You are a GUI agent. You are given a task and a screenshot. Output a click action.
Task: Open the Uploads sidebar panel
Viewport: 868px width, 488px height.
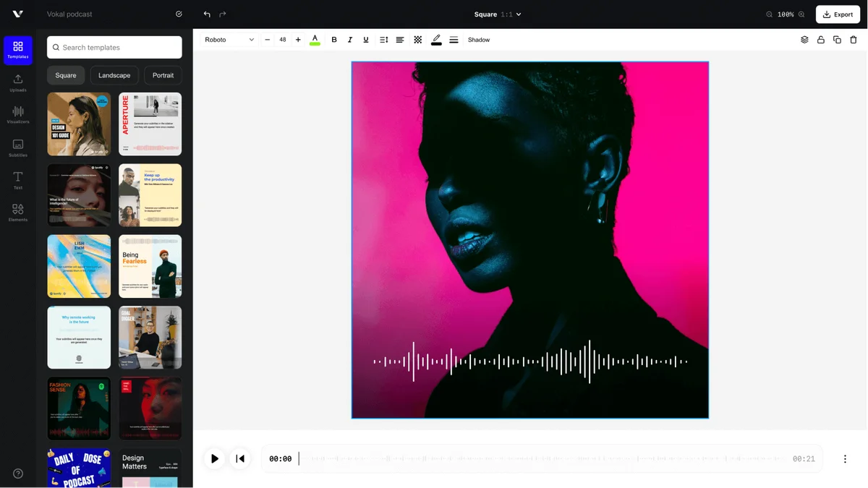[x=18, y=82]
